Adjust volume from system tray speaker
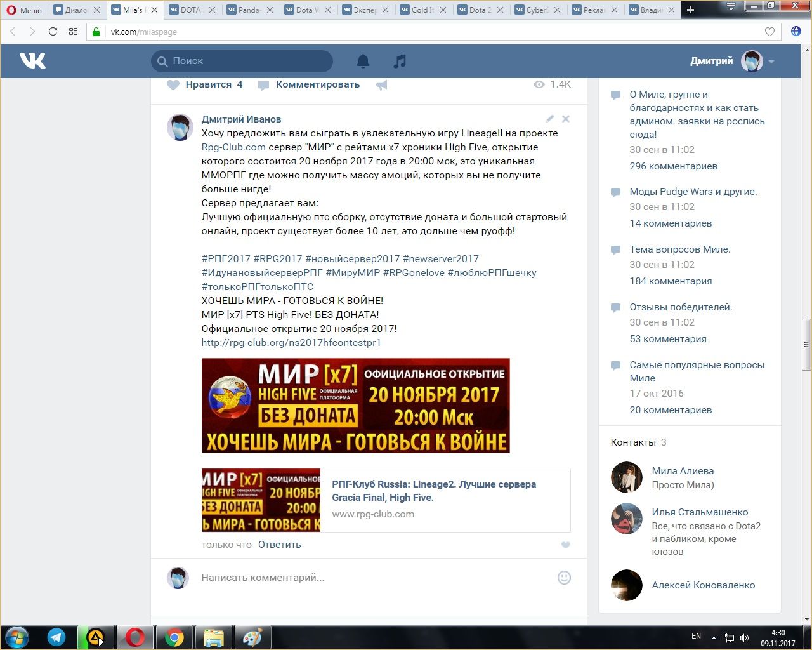812x650 pixels. coord(744,638)
